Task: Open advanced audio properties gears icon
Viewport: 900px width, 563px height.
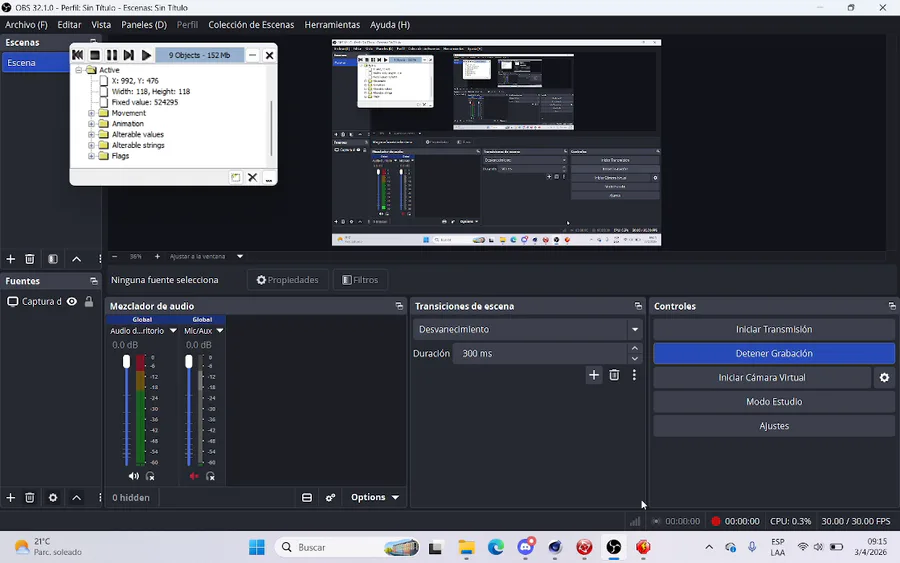Action: pos(331,498)
